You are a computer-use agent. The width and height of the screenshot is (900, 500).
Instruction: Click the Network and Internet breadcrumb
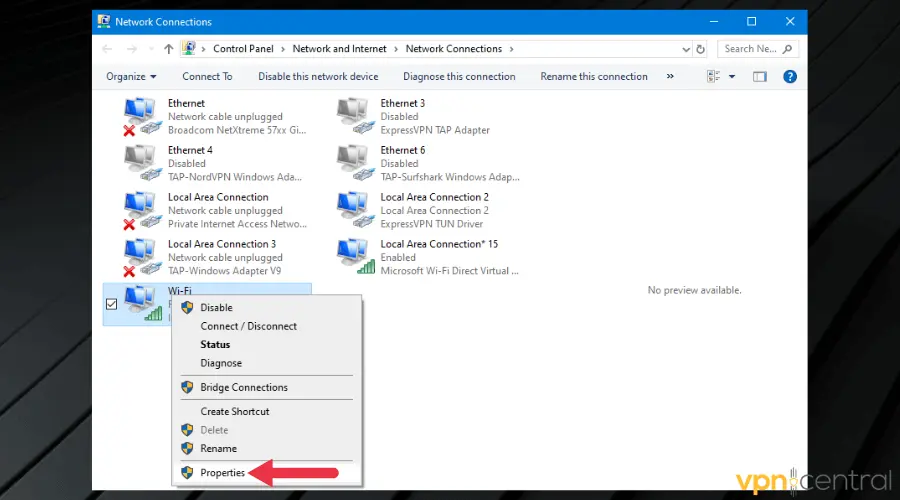(341, 48)
